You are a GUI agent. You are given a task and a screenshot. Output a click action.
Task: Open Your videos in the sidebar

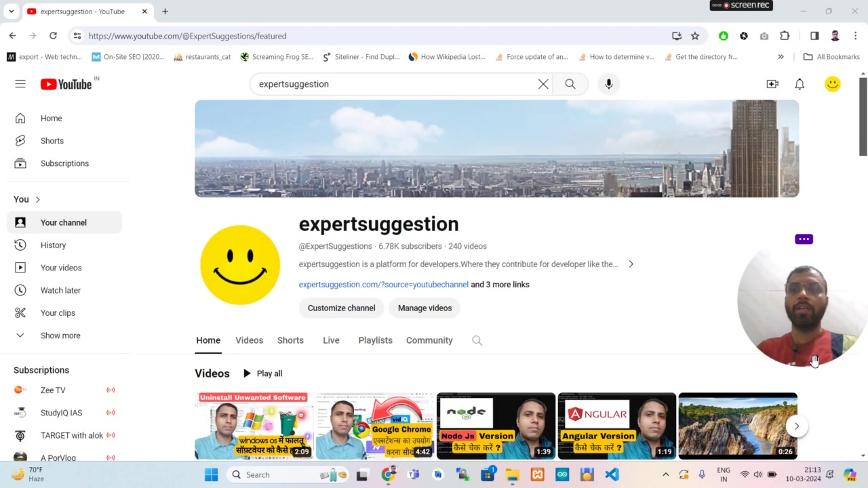64,268
